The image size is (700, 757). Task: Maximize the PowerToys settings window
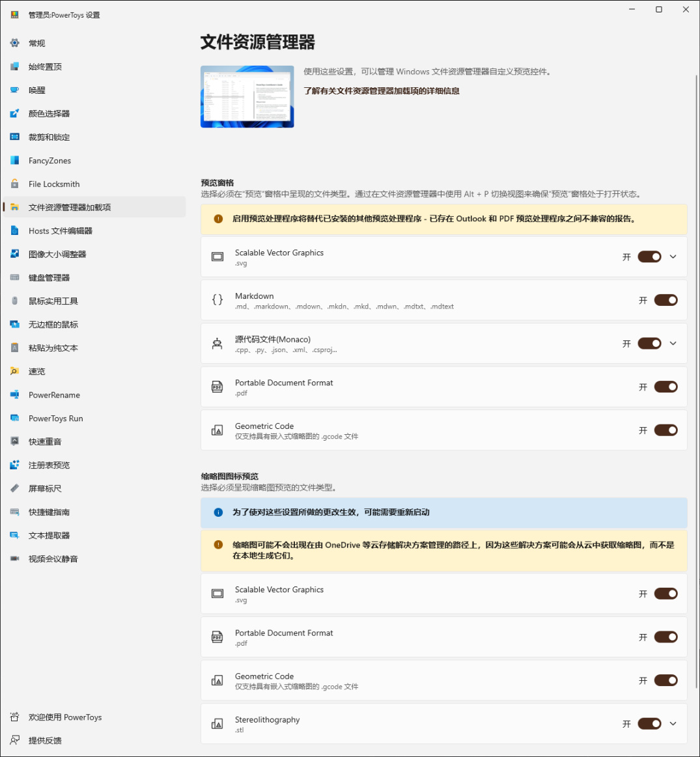658,10
